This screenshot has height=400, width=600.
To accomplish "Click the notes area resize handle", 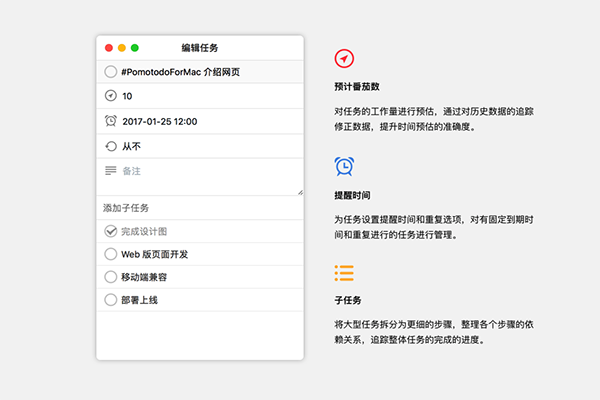I will pyautogui.click(x=300, y=192).
